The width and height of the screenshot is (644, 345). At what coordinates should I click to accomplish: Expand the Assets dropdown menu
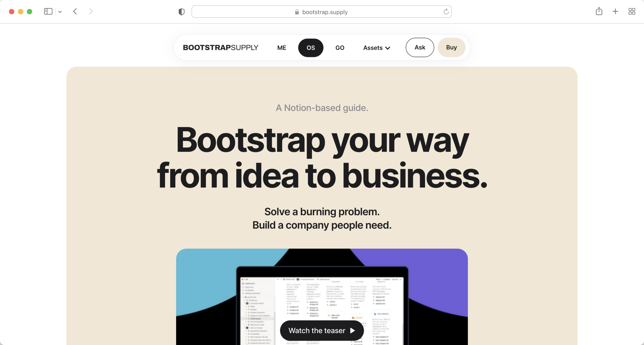pos(377,48)
